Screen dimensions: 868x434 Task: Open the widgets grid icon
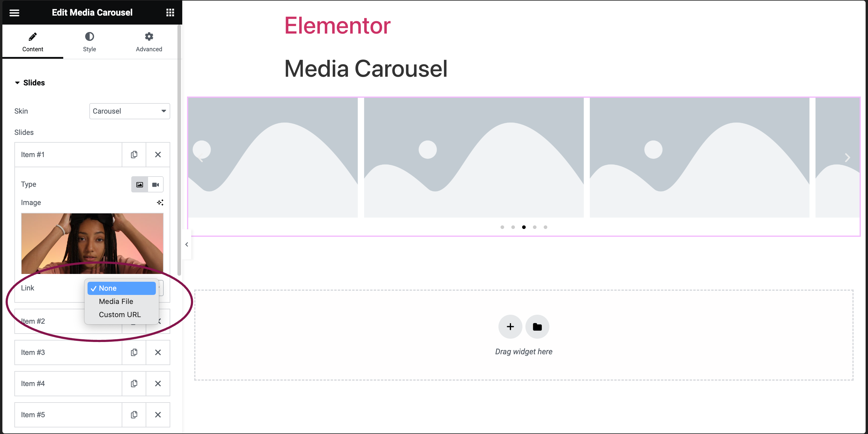tap(170, 13)
